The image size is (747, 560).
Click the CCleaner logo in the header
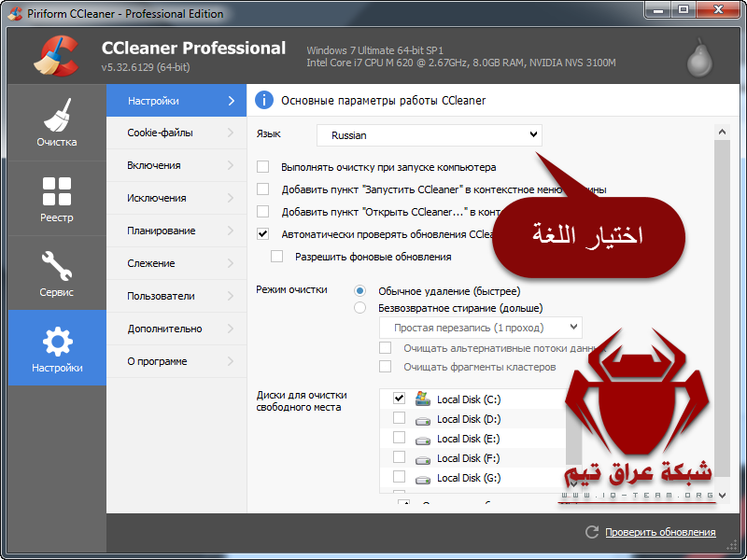57,56
